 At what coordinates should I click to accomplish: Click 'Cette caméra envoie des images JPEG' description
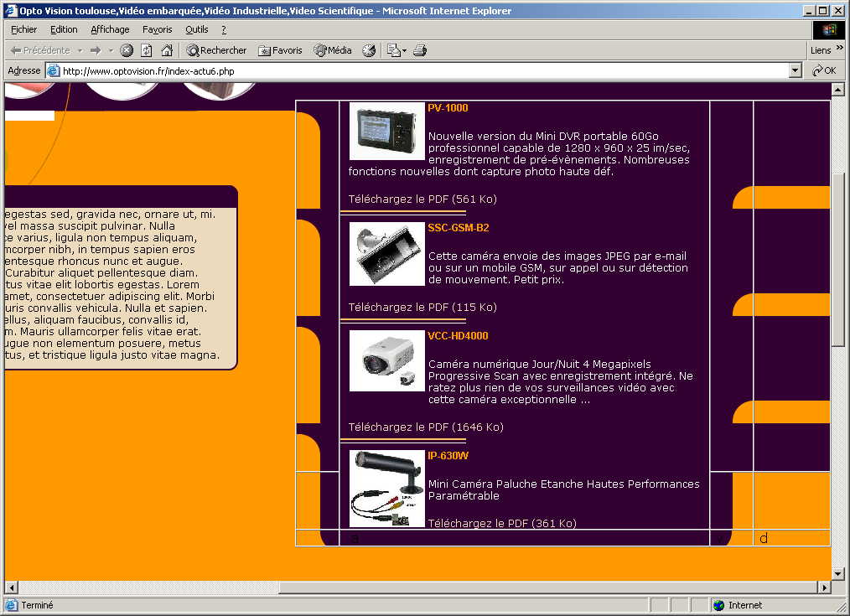pos(557,267)
